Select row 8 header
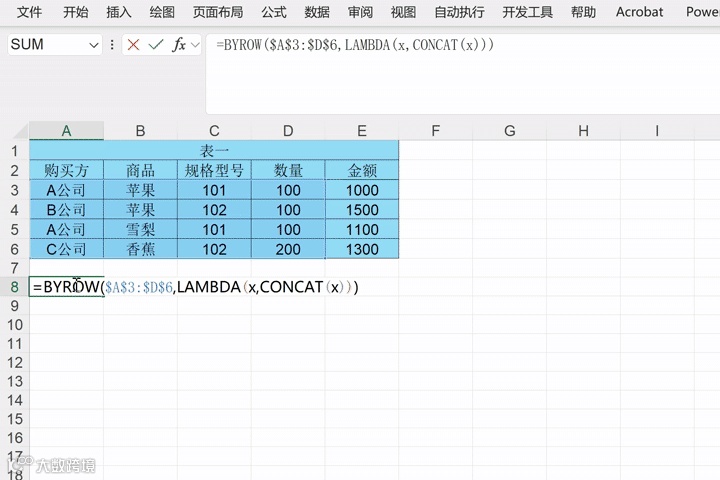This screenshot has height=480, width=720. click(x=15, y=287)
